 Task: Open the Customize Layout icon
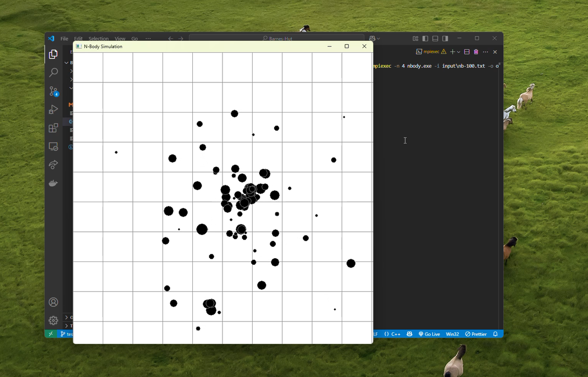point(415,38)
